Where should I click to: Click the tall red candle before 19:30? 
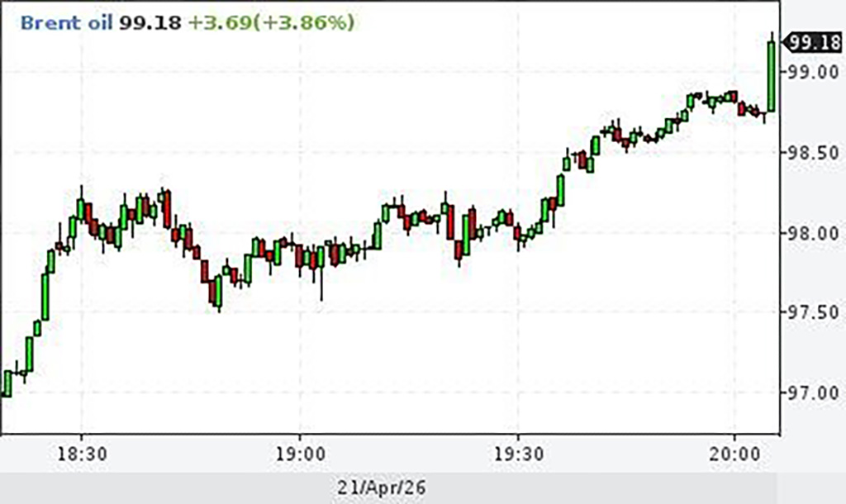tap(450, 221)
